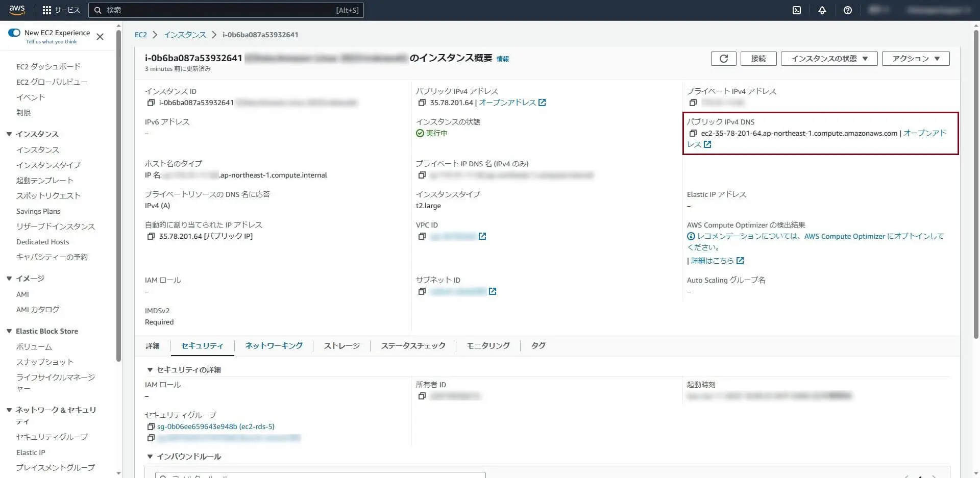Open Savings Plans in the sidebar
The width and height of the screenshot is (980, 478).
[38, 211]
